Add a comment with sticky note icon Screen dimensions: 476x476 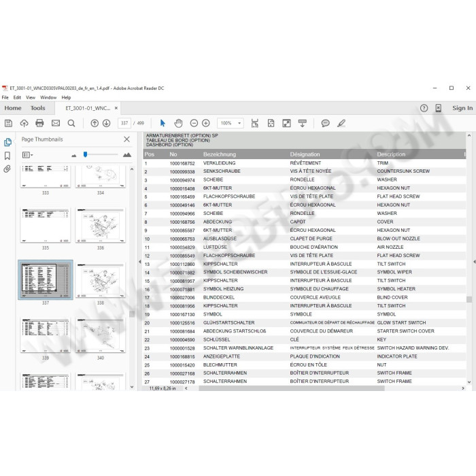[325, 123]
